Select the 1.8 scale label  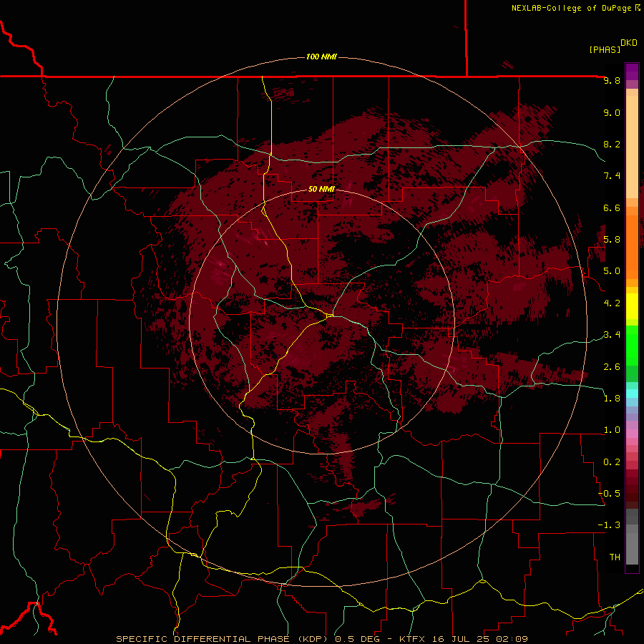[612, 399]
